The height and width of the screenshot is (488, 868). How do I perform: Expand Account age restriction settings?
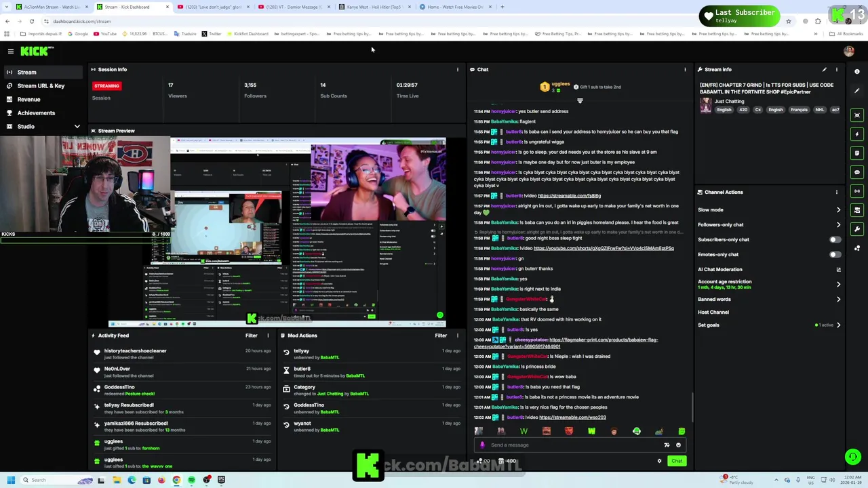coord(838,284)
